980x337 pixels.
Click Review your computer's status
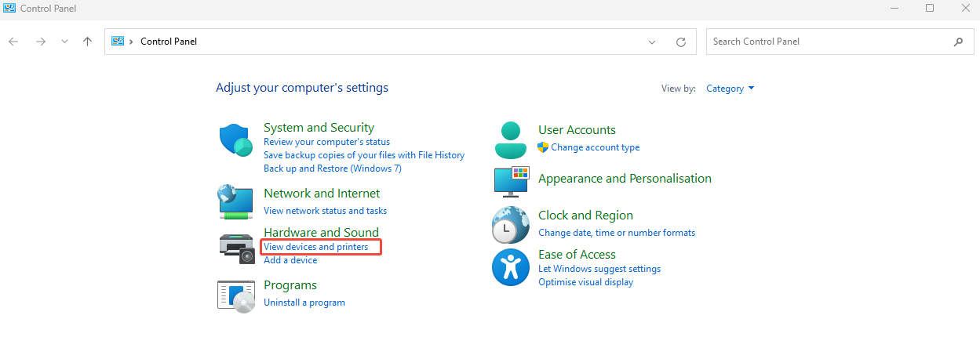pyautogui.click(x=326, y=142)
